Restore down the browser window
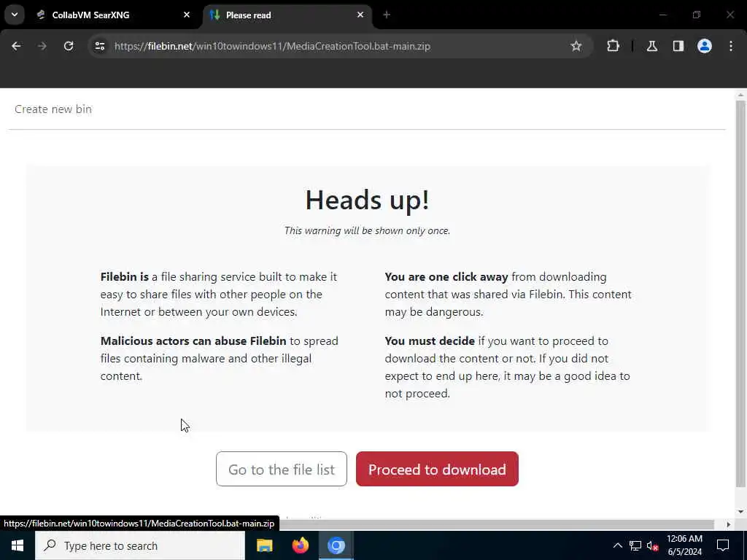The image size is (747, 560). (697, 15)
